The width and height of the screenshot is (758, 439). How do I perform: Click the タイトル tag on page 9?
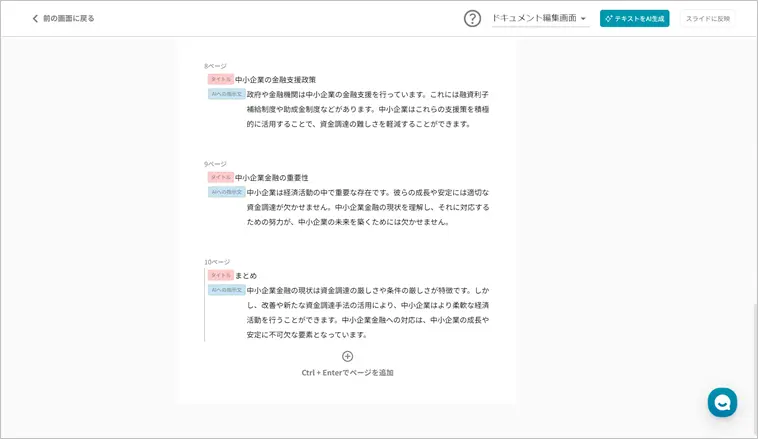coord(220,177)
